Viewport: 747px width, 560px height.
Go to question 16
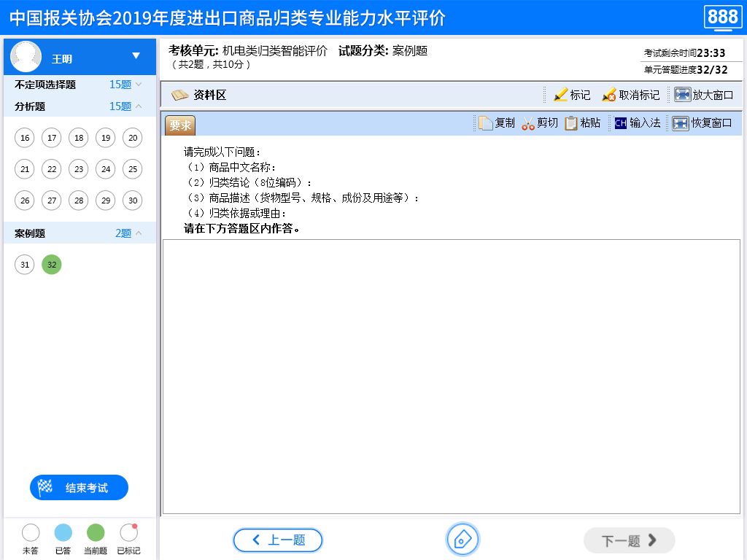(25, 138)
